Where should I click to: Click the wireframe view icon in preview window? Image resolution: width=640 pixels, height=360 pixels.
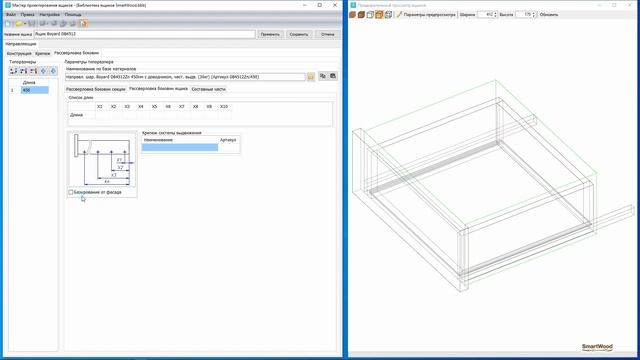pyautogui.click(x=370, y=15)
